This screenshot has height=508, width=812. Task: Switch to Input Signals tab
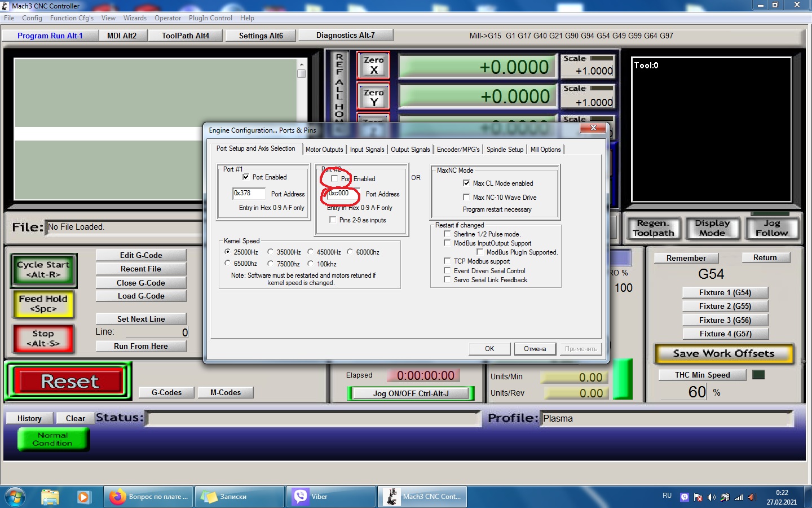(x=367, y=150)
